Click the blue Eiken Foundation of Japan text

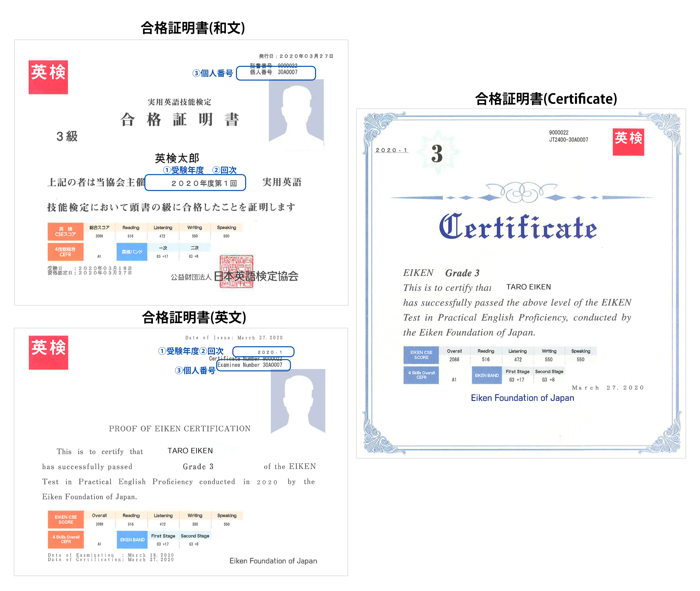[x=522, y=398]
